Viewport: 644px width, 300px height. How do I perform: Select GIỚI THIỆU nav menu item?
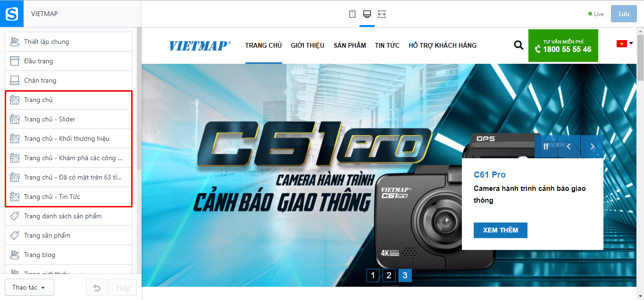(308, 45)
